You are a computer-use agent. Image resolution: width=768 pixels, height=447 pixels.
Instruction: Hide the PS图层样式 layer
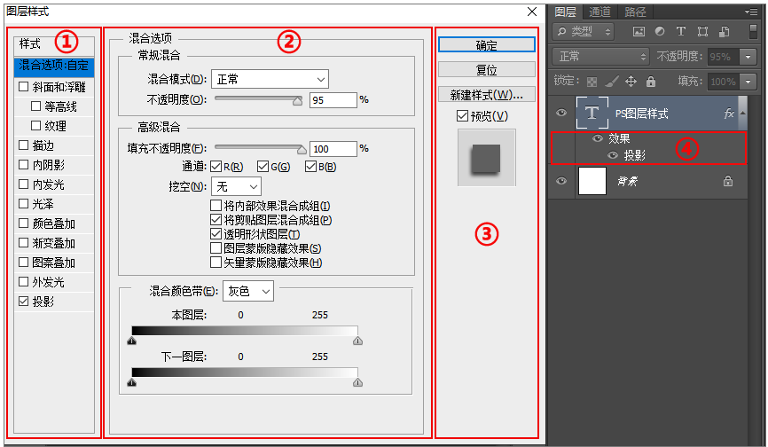561,113
